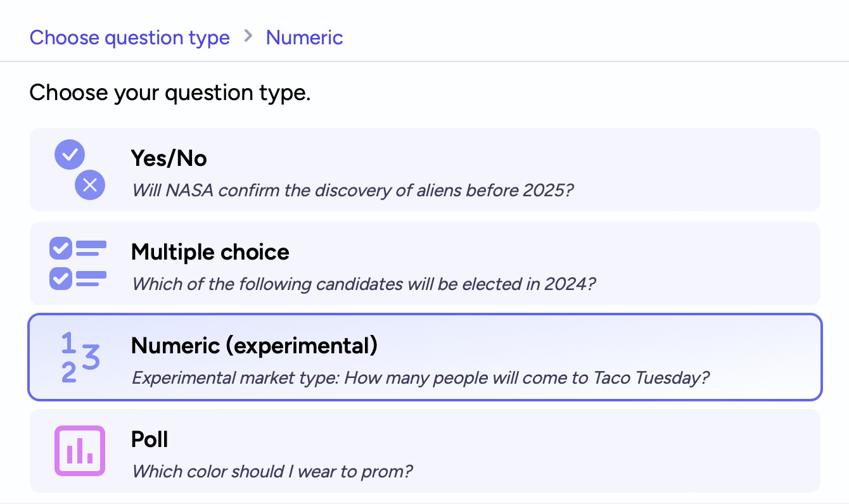Select the Yes/No question type title

coord(169,158)
